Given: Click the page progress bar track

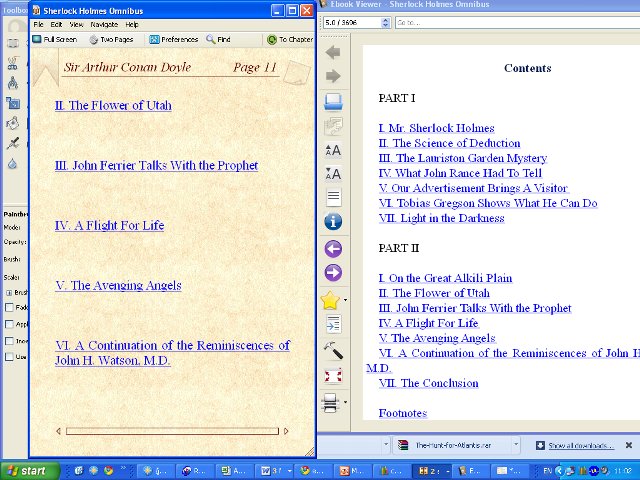Looking at the screenshot, I should 172,431.
